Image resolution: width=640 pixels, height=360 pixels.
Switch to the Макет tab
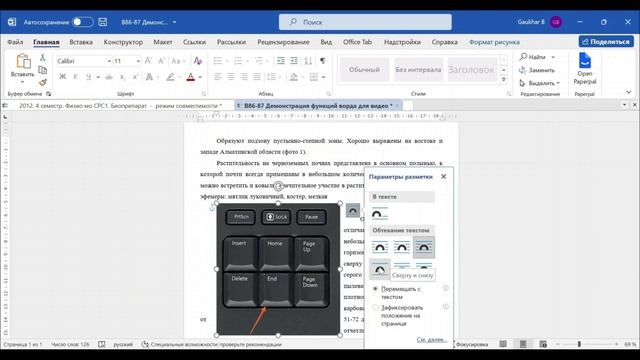pyautogui.click(x=162, y=42)
